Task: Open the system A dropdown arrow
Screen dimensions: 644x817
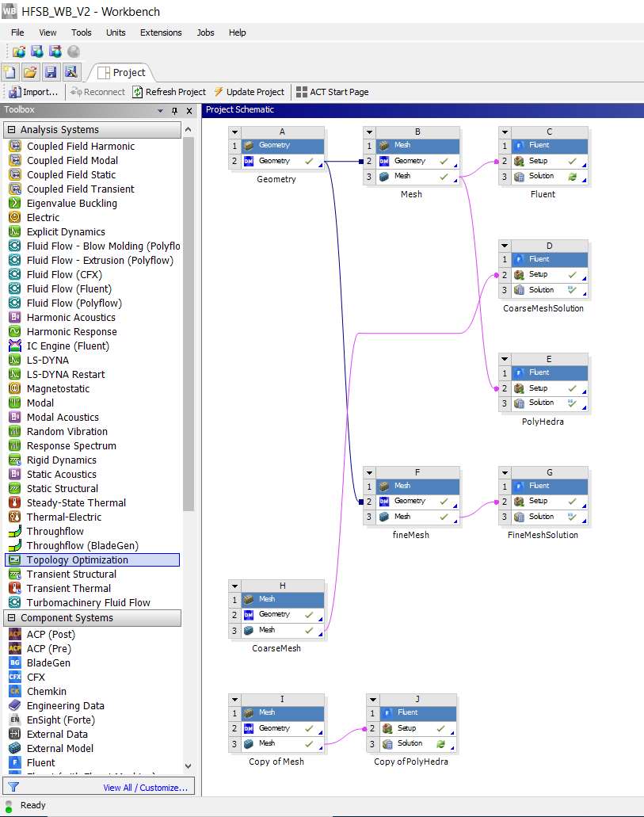Action: [235, 132]
